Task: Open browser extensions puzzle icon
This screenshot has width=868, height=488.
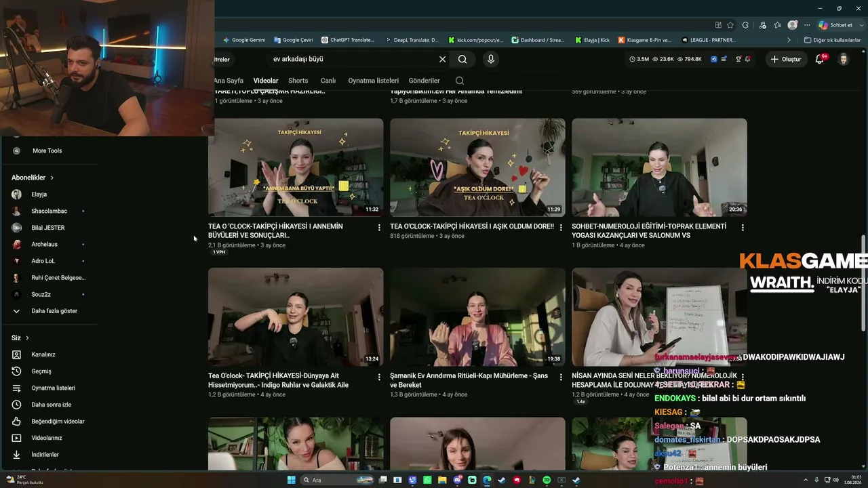Action: [x=745, y=25]
